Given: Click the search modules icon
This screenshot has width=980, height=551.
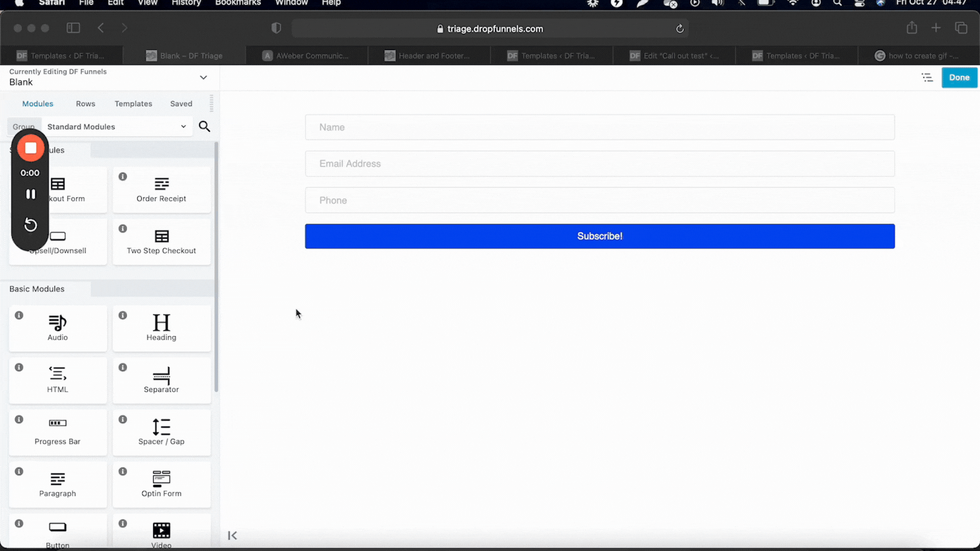Looking at the screenshot, I should [204, 127].
